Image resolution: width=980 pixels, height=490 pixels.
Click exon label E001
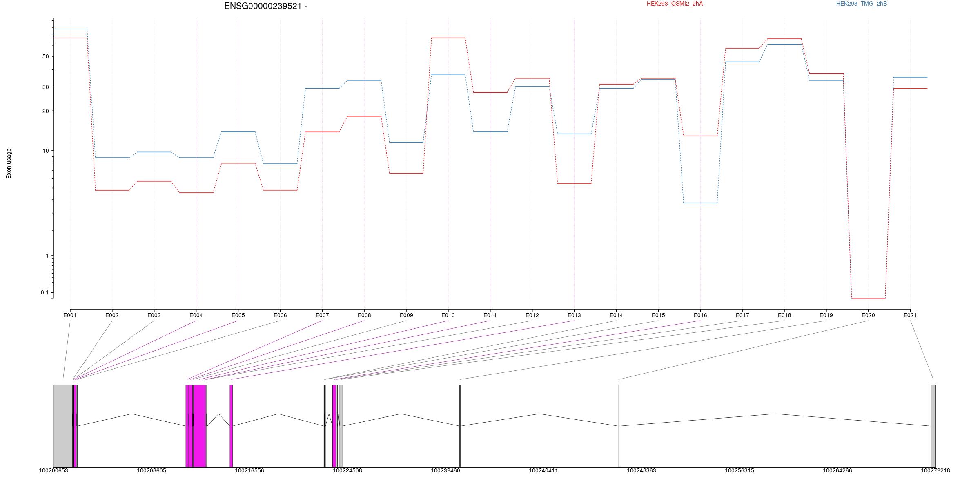coord(70,315)
